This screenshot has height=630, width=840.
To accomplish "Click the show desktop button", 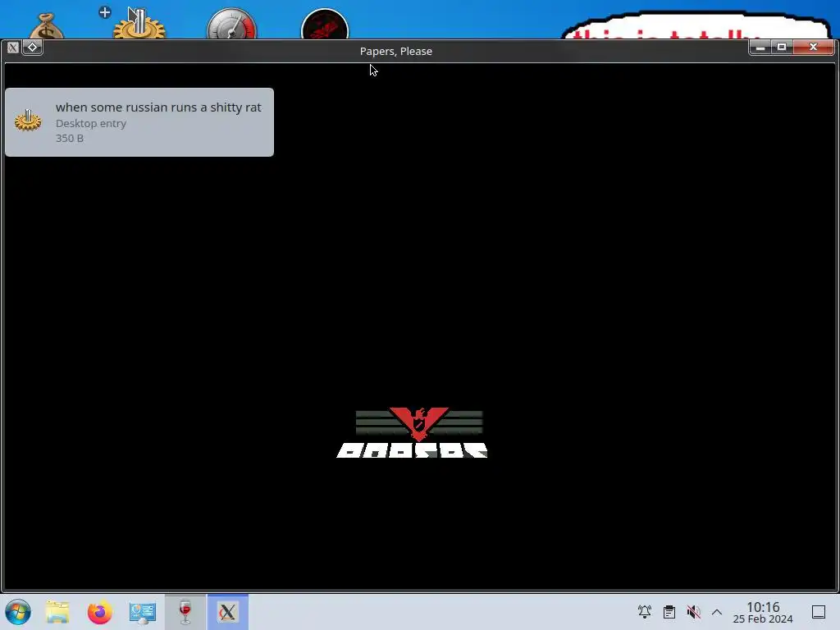I will pyautogui.click(x=818, y=612).
